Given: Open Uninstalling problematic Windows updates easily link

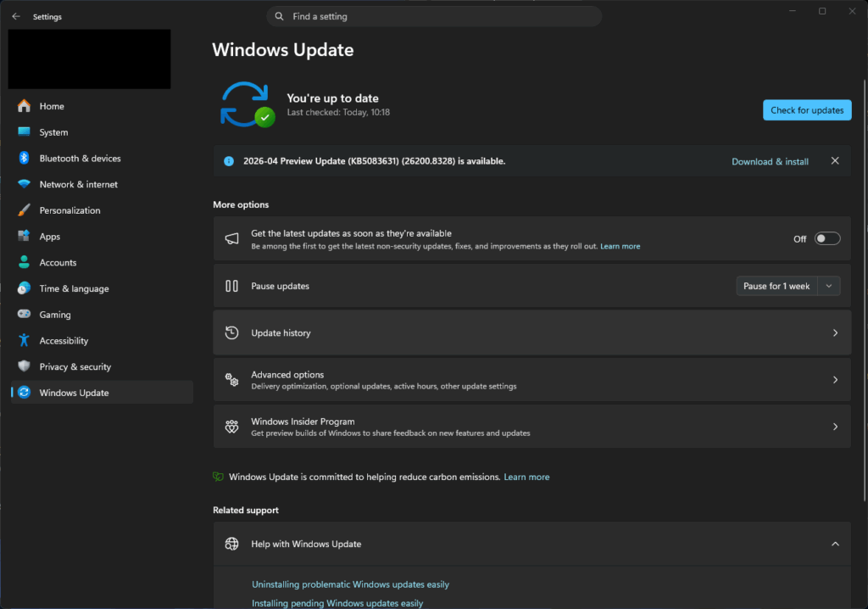Looking at the screenshot, I should (350, 584).
